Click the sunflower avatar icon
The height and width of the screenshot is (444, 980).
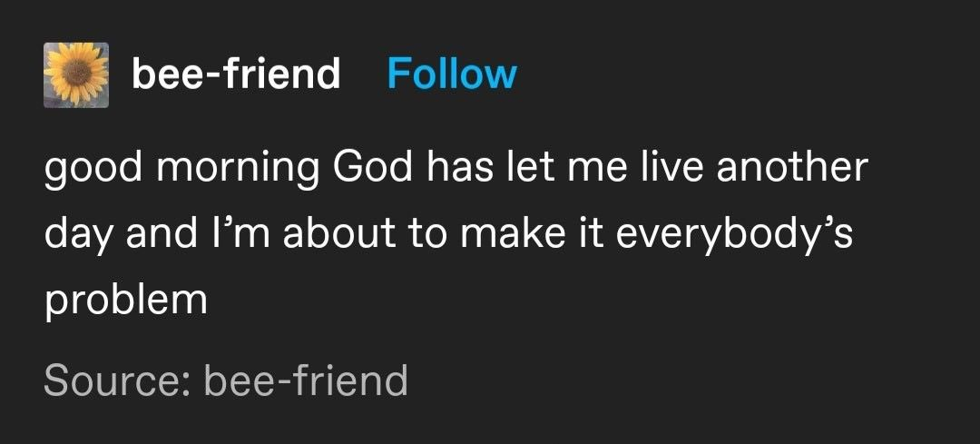[76, 74]
